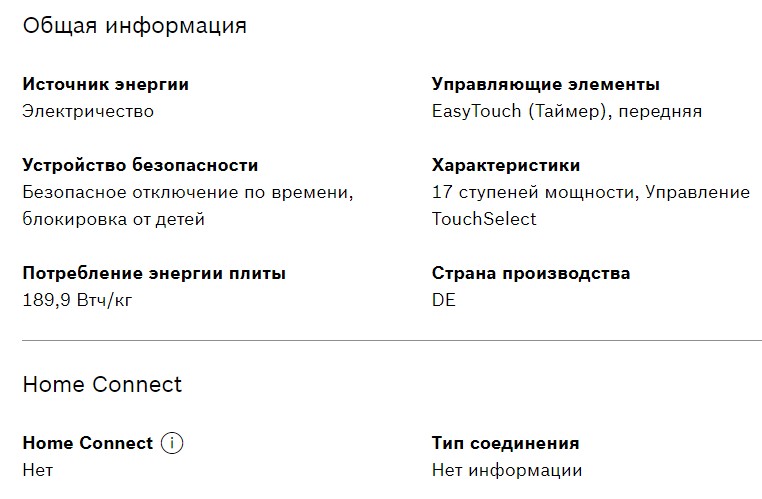This screenshot has height=499, width=762.
Task: Click the "Устройство безопасности" label
Action: 140,165
